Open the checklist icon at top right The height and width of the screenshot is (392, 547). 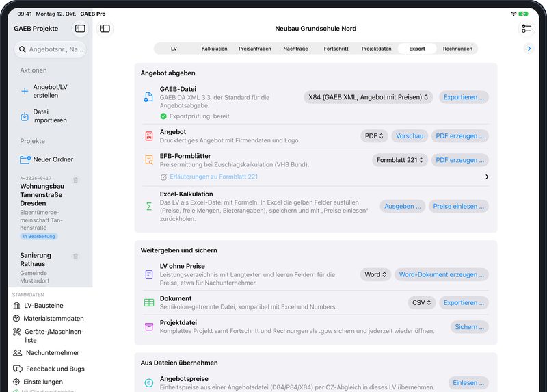(526, 29)
